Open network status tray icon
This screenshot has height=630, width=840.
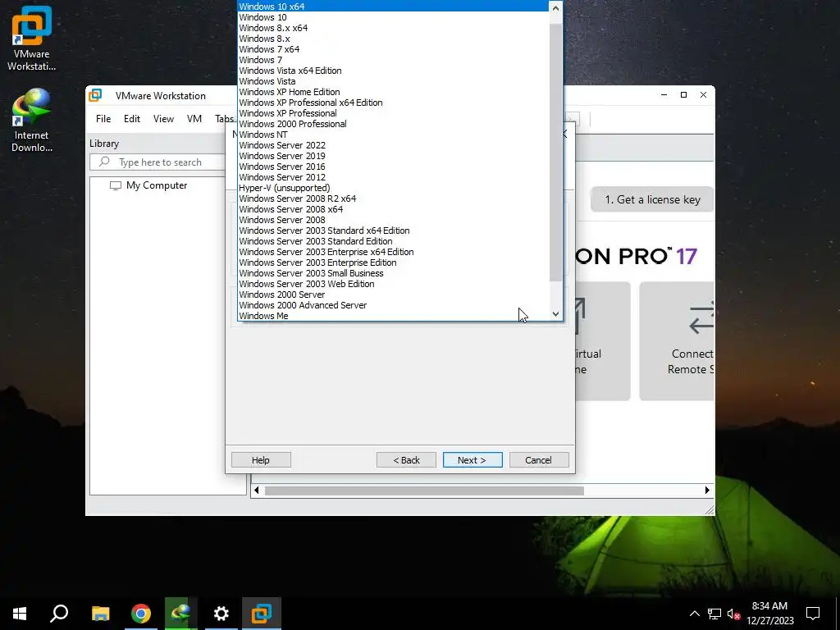pos(714,614)
